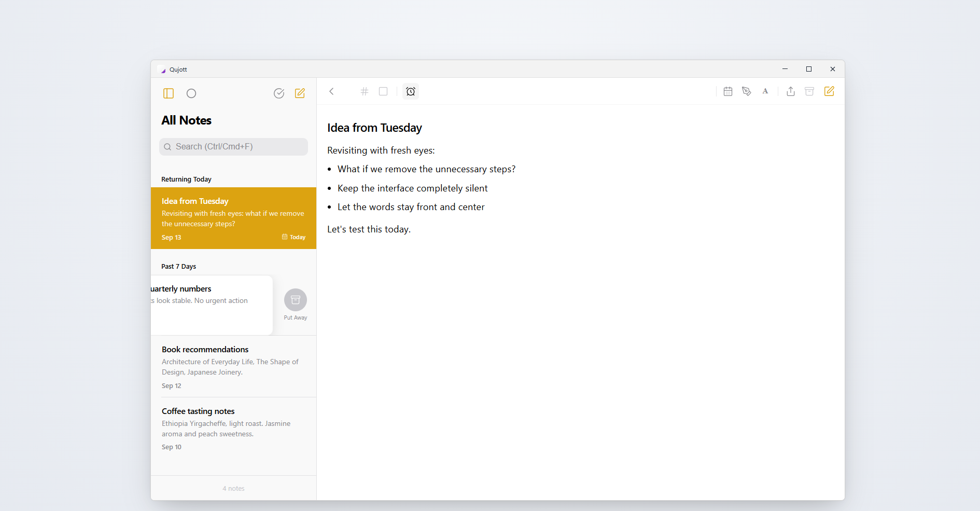This screenshot has height=511, width=980.
Task: Click the Today return badge
Action: pyautogui.click(x=293, y=237)
